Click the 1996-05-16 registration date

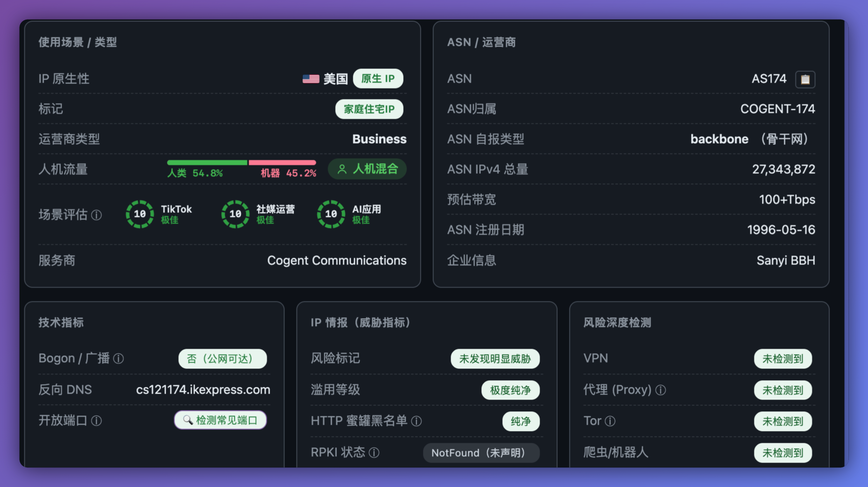[x=781, y=230]
